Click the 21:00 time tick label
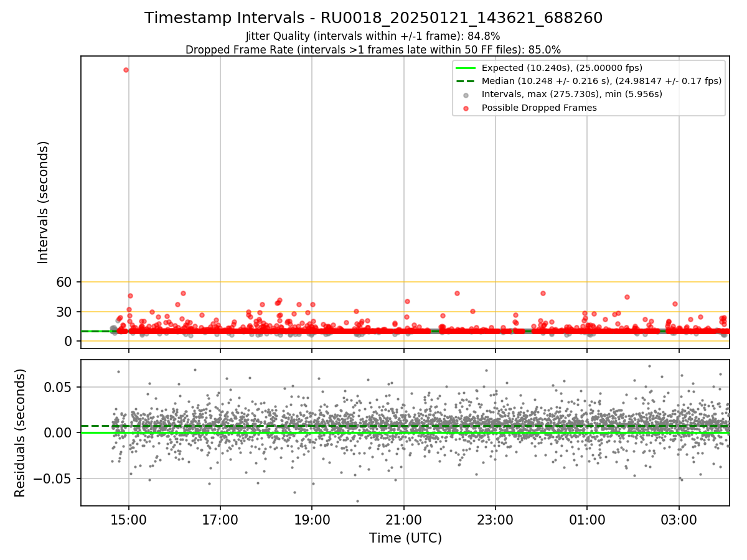This screenshot has height=560, width=747. (404, 519)
